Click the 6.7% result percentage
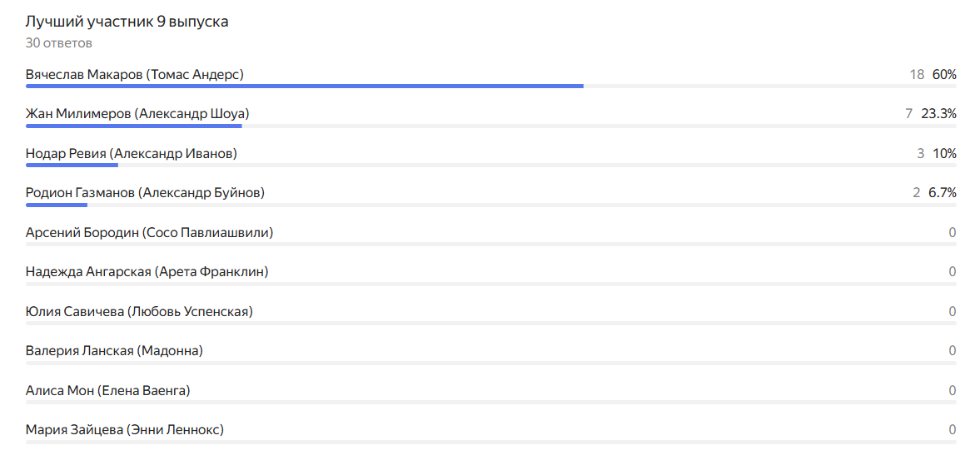This screenshot has width=980, height=455. (943, 193)
